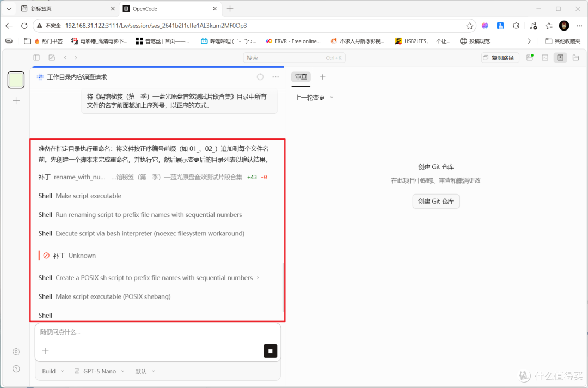588x388 pixels.
Task: Toggle the sidebar panel icon in toolbar
Action: [x=36, y=58]
